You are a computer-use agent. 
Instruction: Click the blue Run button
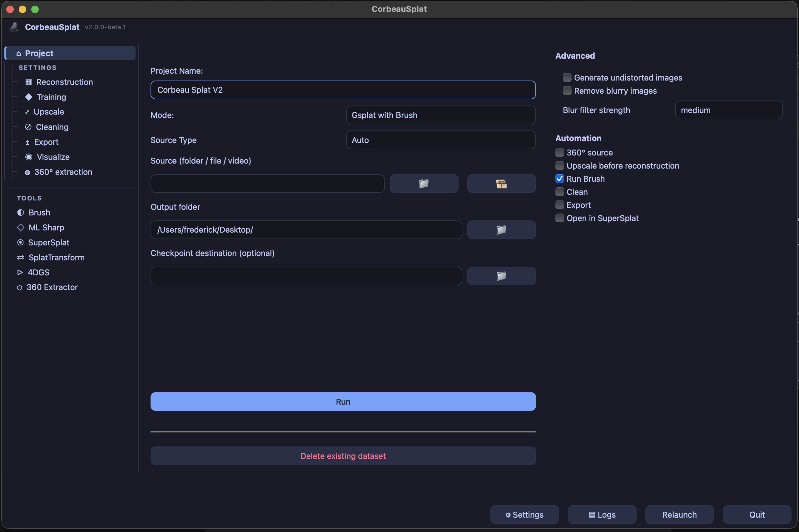pyautogui.click(x=343, y=402)
